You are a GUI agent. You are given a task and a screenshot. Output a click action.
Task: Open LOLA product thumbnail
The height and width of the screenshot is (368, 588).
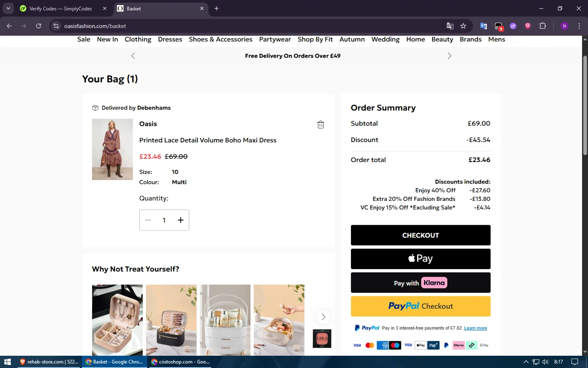[322, 339]
